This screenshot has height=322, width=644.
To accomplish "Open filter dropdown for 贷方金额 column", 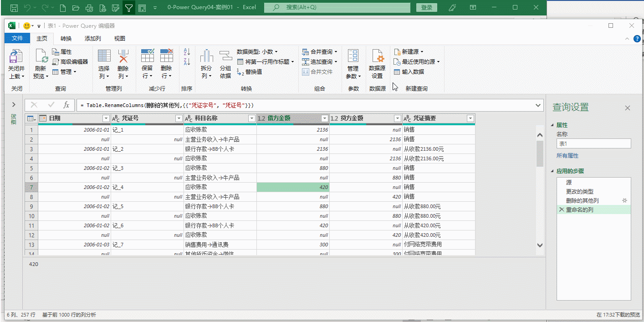I will 397,118.
